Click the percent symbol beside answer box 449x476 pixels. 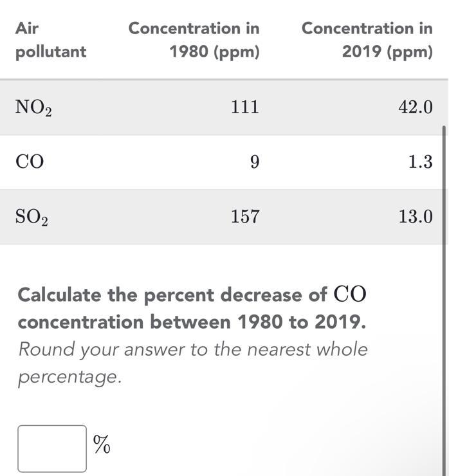pos(102,444)
